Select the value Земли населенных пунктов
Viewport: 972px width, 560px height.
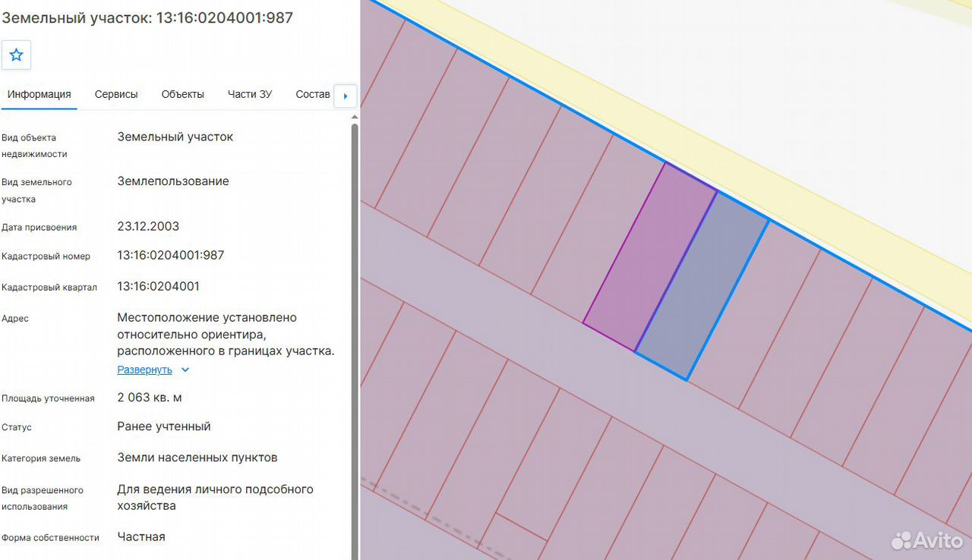197,458
